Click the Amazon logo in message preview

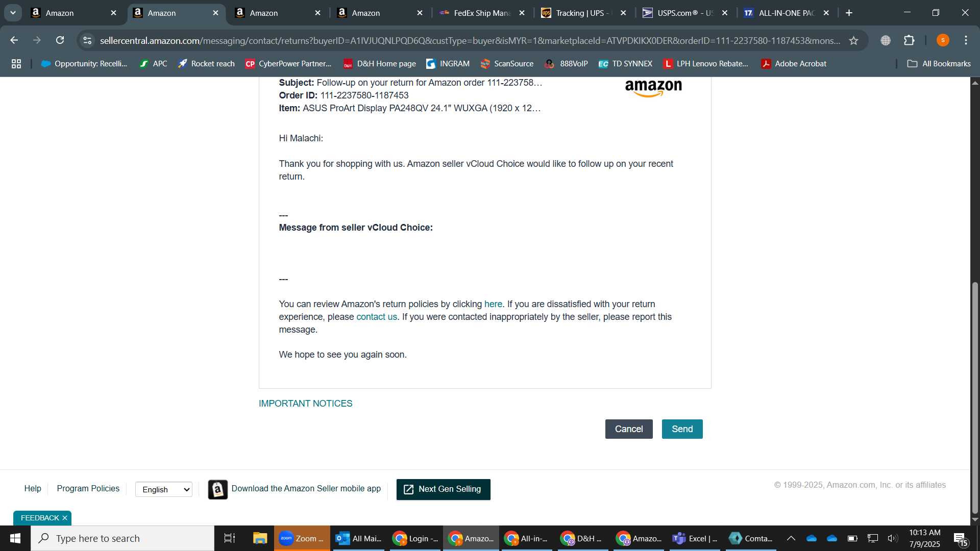click(653, 88)
